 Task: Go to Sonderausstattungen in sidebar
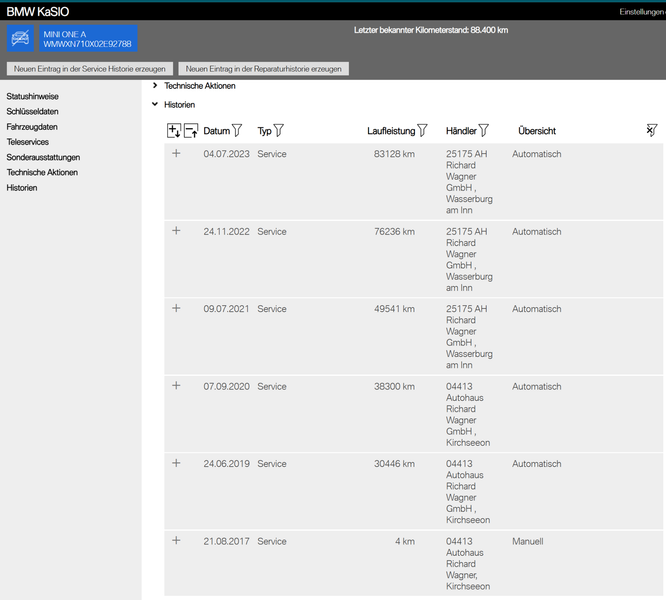43,157
